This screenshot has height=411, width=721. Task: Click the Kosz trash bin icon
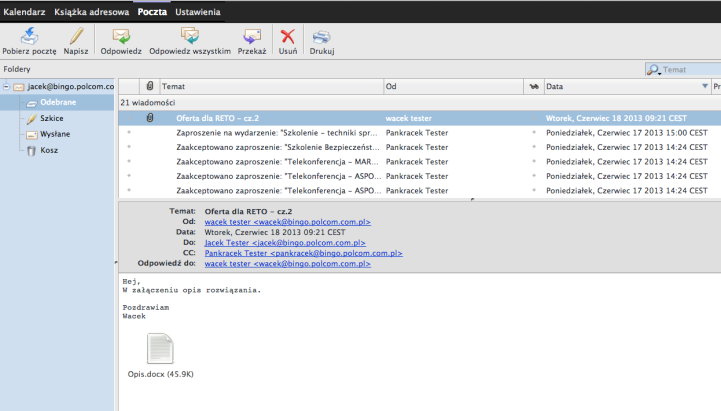31,151
